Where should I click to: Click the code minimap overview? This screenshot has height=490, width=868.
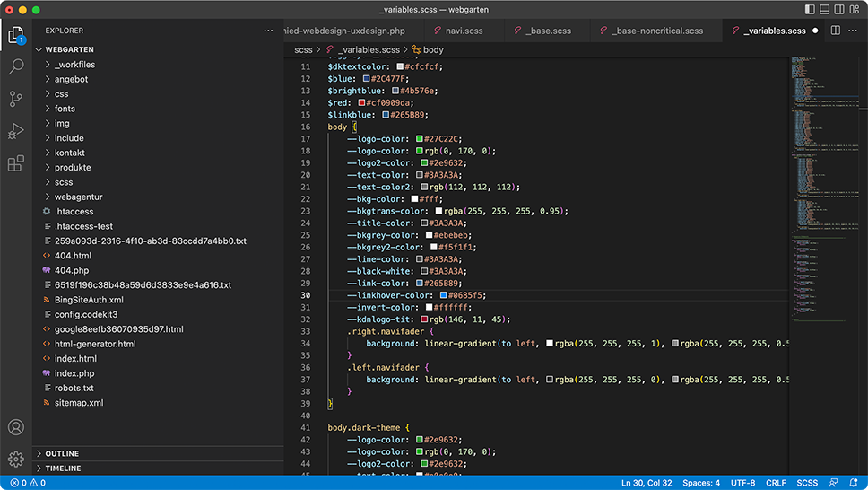[824, 188]
